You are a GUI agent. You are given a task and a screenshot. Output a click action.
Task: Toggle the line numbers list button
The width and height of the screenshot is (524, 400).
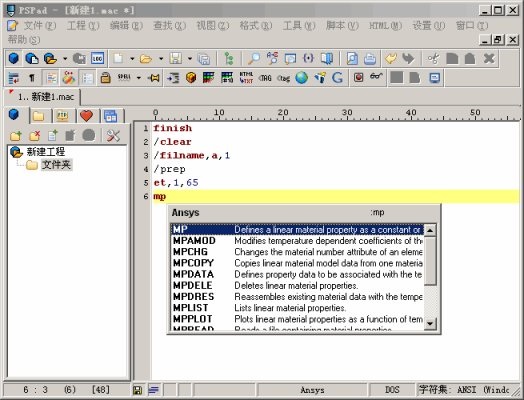[87, 78]
